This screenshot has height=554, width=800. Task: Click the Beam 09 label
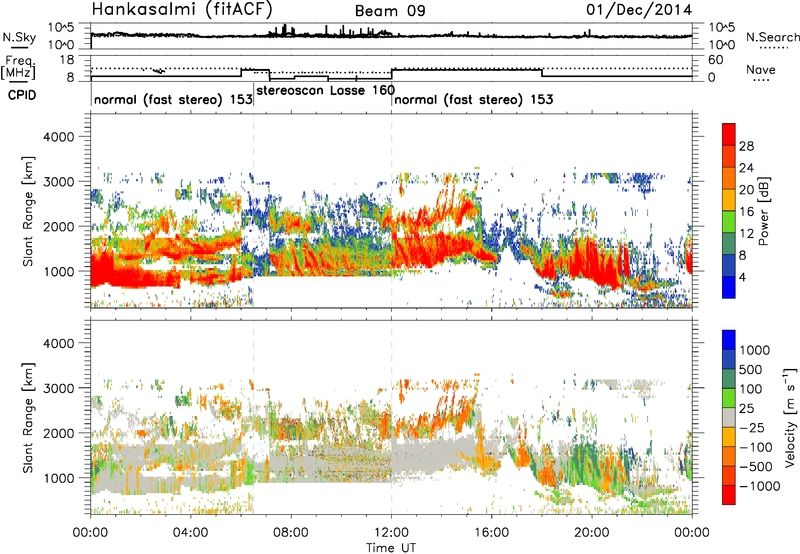pyautogui.click(x=390, y=11)
